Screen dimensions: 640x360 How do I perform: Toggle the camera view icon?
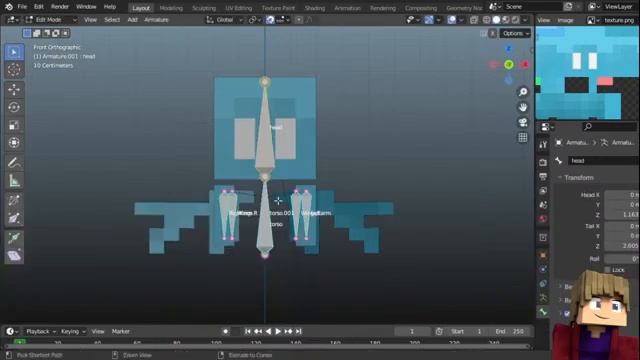523,122
